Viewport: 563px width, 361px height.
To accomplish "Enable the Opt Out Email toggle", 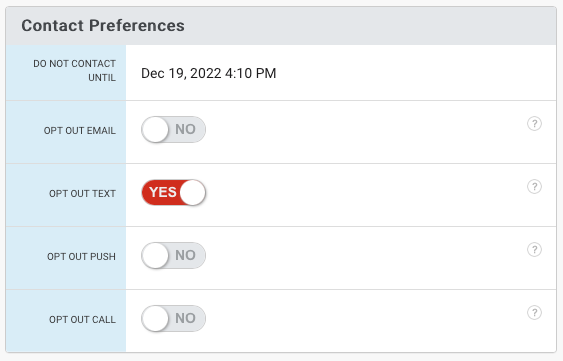I will pos(173,129).
